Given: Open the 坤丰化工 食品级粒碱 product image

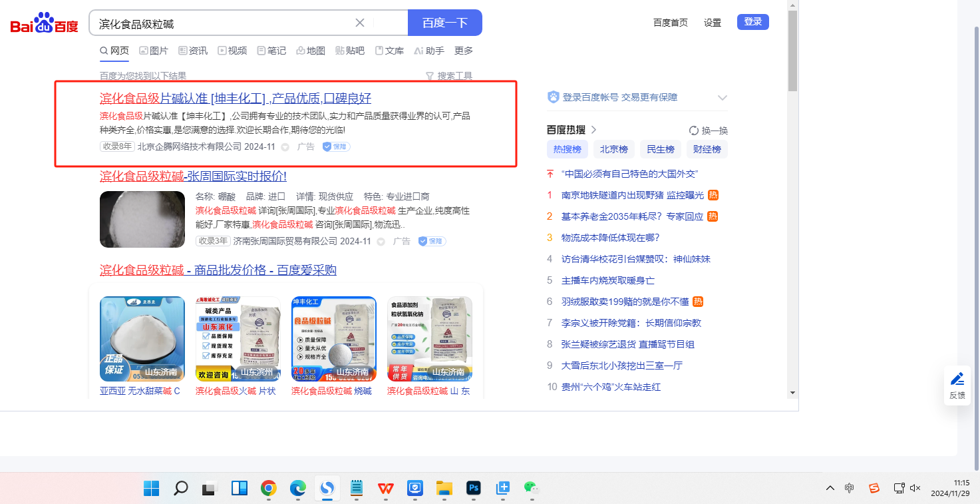Looking at the screenshot, I should (x=334, y=339).
